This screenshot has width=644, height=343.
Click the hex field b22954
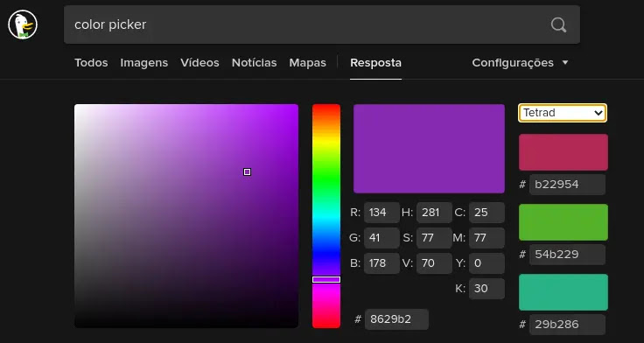click(567, 185)
